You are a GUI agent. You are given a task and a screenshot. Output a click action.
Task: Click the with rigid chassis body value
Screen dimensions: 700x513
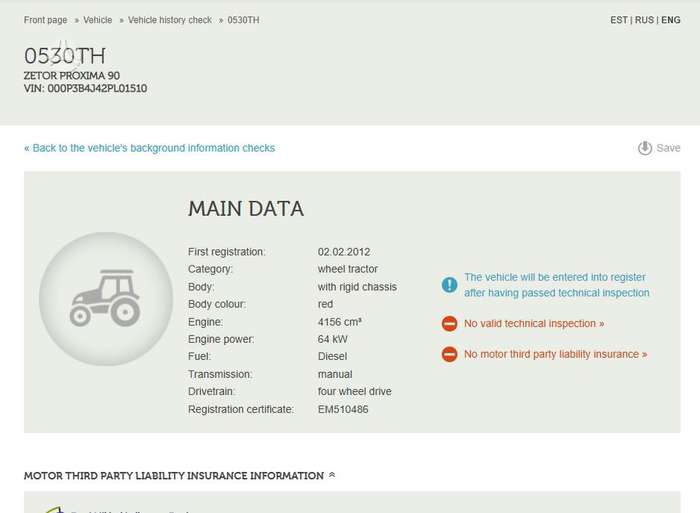(357, 287)
